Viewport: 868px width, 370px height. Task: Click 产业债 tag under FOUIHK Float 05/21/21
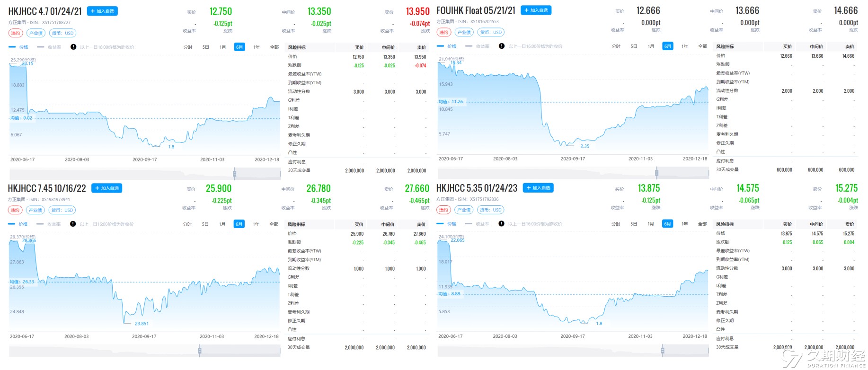point(464,32)
